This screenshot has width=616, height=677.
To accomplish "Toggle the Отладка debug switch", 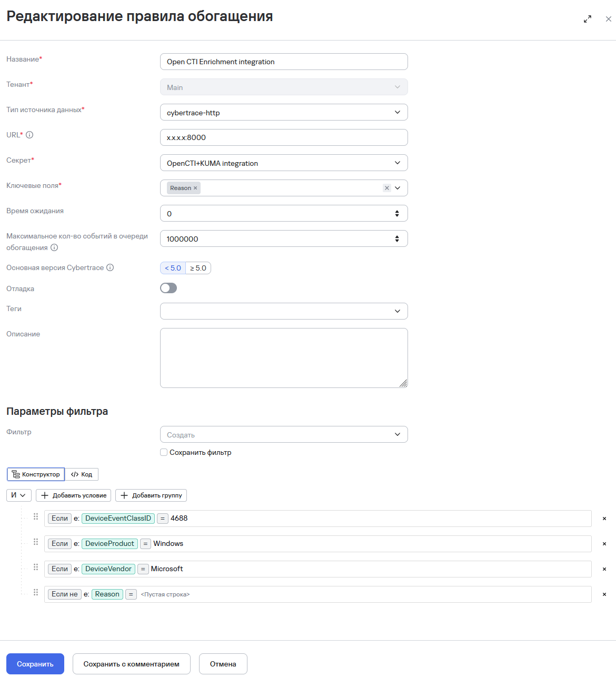I will [168, 288].
